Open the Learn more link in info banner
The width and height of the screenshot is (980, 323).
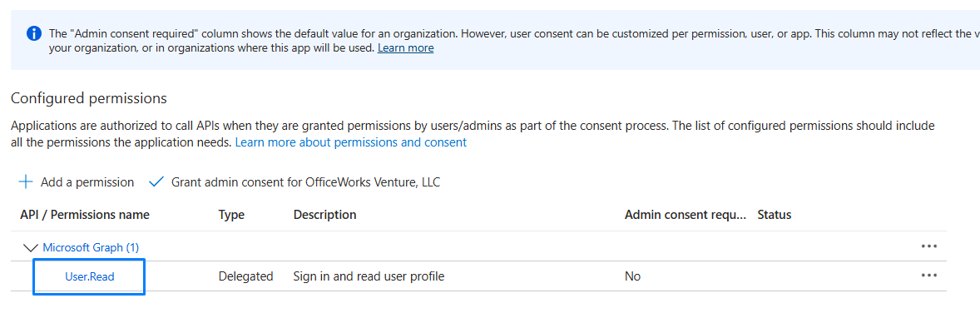(x=406, y=47)
